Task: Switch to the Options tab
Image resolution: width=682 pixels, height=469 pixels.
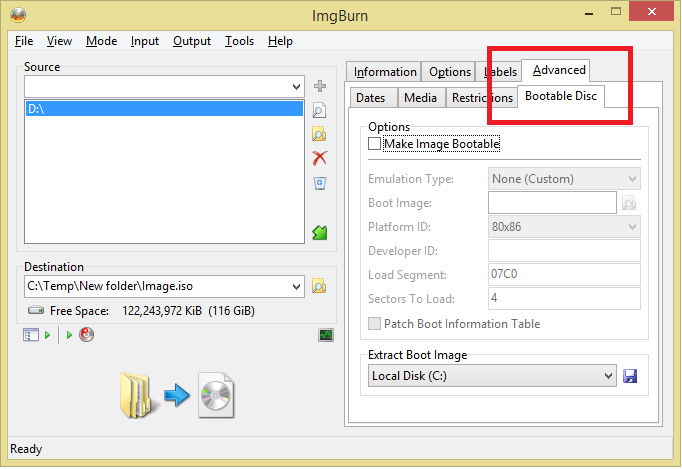Action: click(x=449, y=72)
